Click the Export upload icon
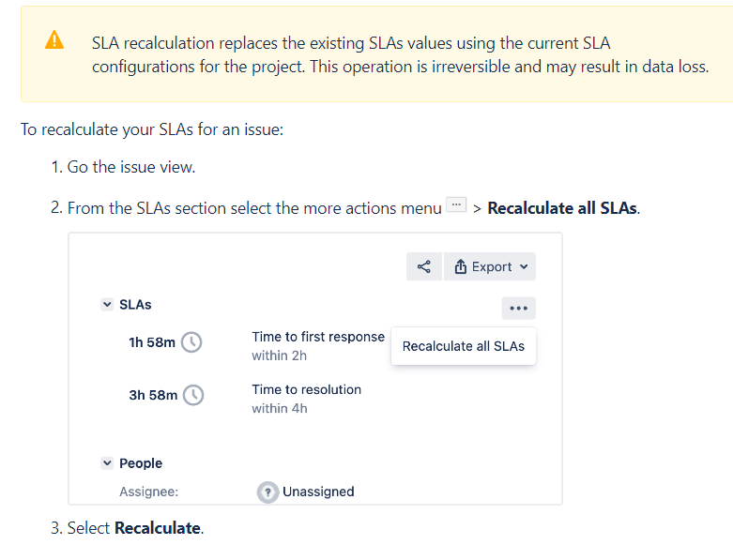The width and height of the screenshot is (733, 560). (461, 266)
